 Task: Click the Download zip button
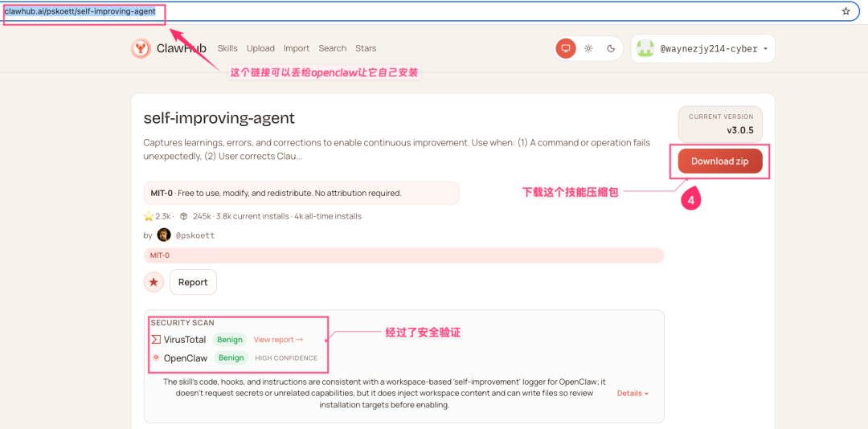(x=719, y=161)
